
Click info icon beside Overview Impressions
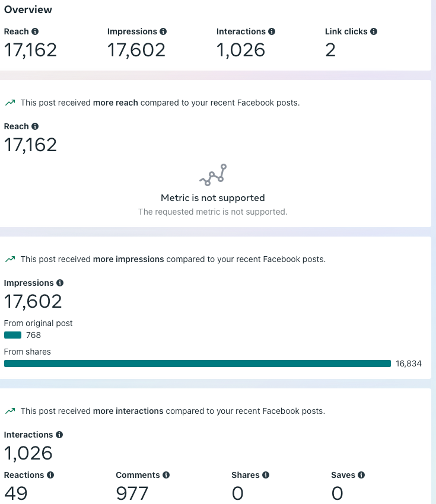(x=163, y=31)
